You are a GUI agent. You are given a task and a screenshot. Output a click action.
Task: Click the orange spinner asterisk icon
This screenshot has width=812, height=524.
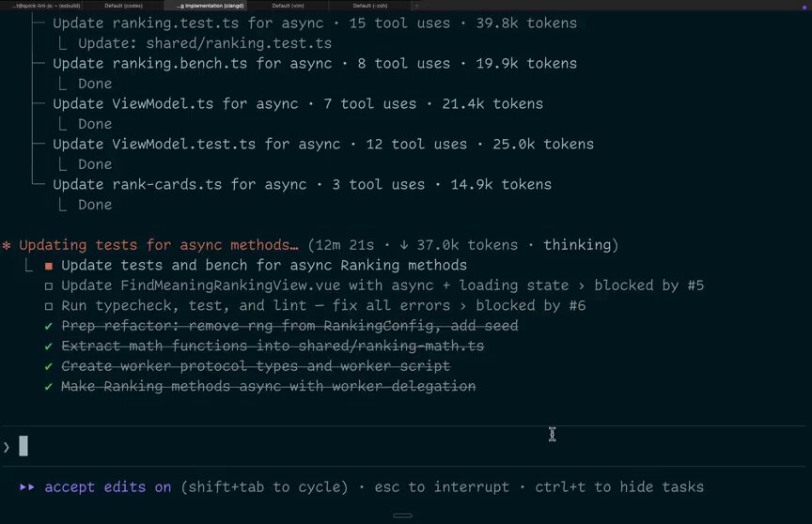tap(7, 245)
